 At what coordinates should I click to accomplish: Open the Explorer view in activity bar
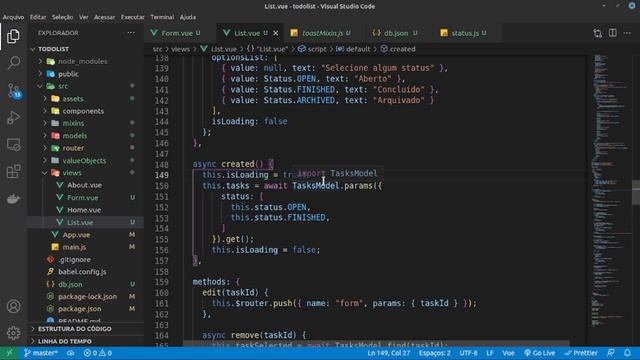(x=13, y=36)
